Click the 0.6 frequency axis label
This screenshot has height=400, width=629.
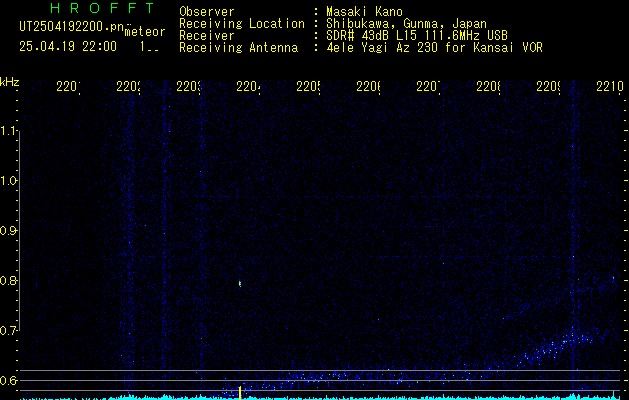click(8, 380)
